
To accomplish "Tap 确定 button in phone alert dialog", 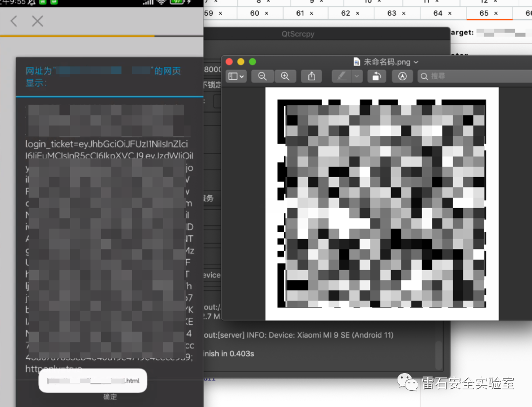I will (x=110, y=397).
